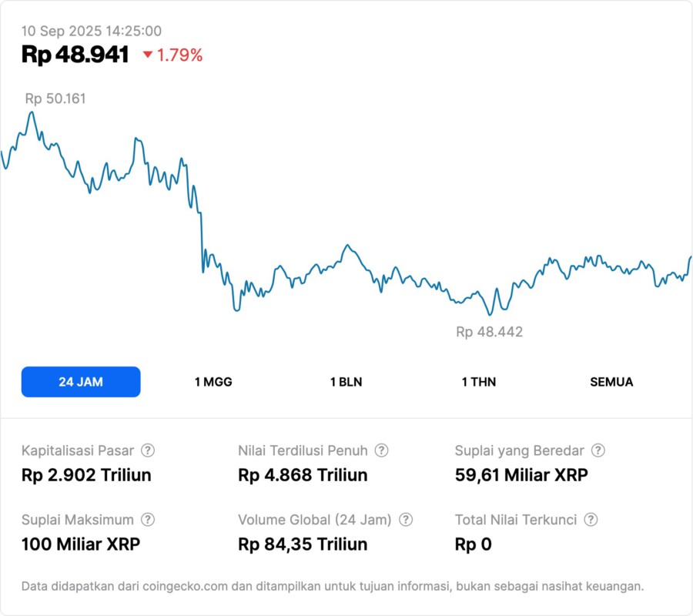Screen dimensions: 693x616
Task: Show info for Total Nilai Terkunci
Action: coord(591,520)
